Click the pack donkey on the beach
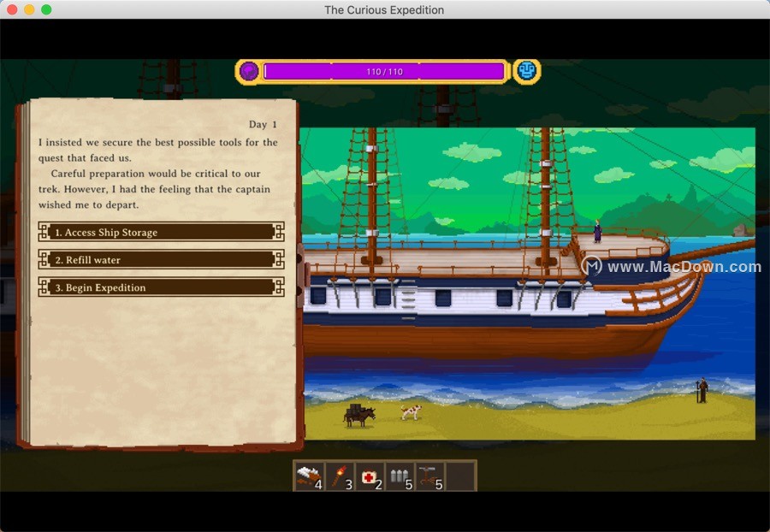The width and height of the screenshot is (770, 532). click(359, 415)
